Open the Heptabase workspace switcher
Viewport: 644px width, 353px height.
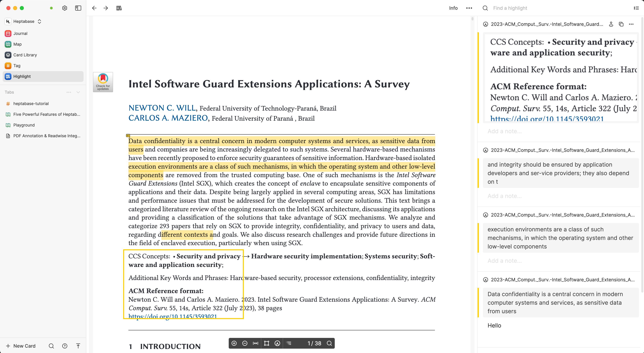click(23, 21)
